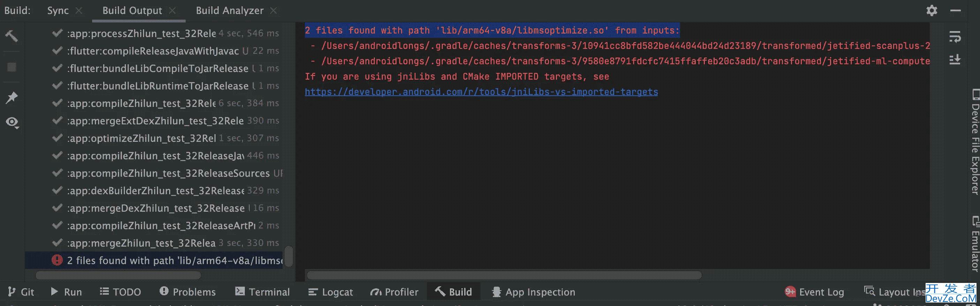The image size is (980, 306).
Task: Open the TODO tool window
Action: click(x=120, y=292)
